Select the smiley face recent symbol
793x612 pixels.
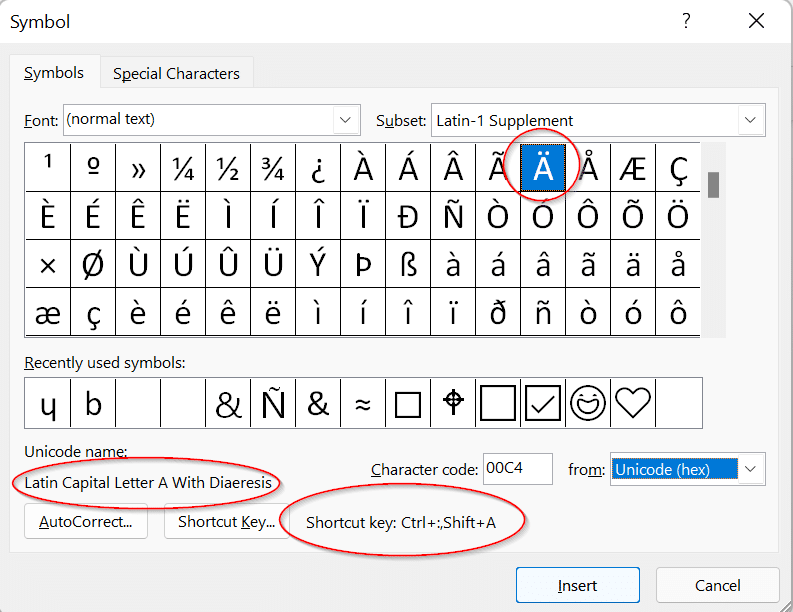(x=588, y=403)
